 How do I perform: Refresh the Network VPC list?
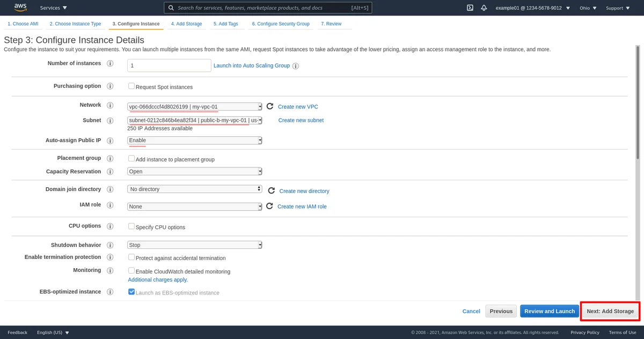click(270, 107)
